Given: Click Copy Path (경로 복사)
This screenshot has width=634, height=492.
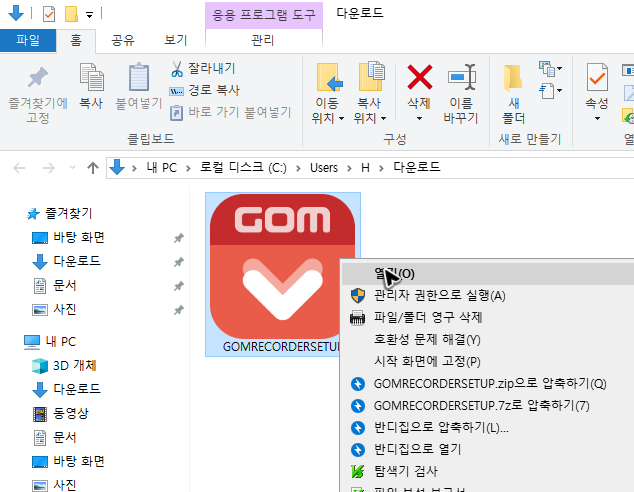Looking at the screenshot, I should click(x=205, y=90).
